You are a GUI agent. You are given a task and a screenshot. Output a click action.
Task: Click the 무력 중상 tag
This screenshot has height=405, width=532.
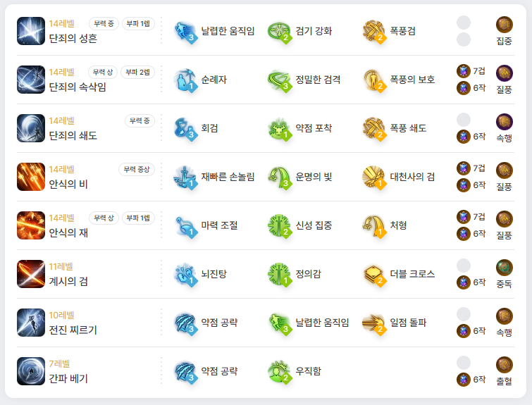click(137, 169)
